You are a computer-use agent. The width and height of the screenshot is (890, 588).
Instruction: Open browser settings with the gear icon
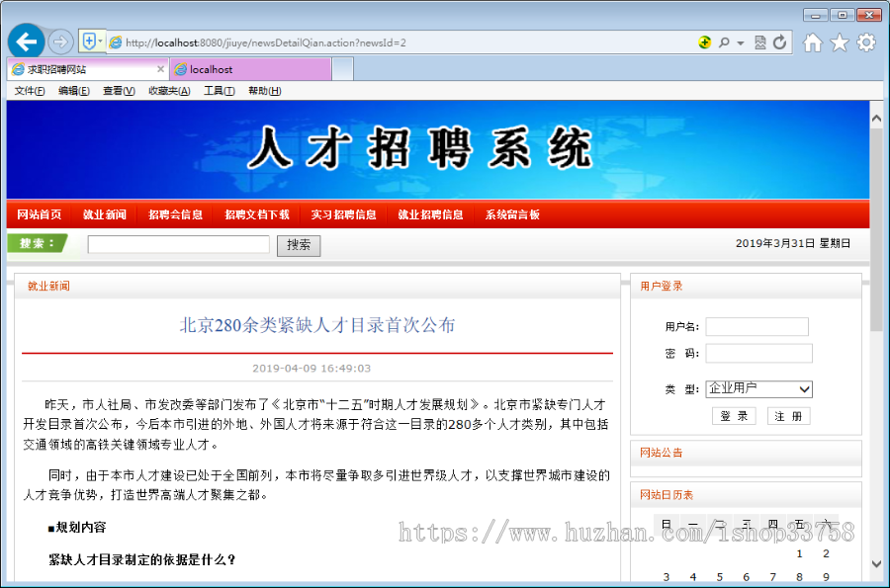[x=866, y=42]
